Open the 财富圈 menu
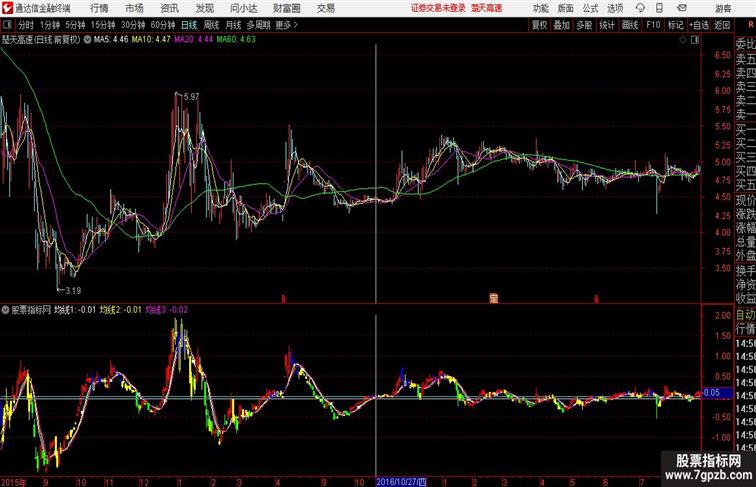This screenshot has height=487, width=756. click(286, 8)
